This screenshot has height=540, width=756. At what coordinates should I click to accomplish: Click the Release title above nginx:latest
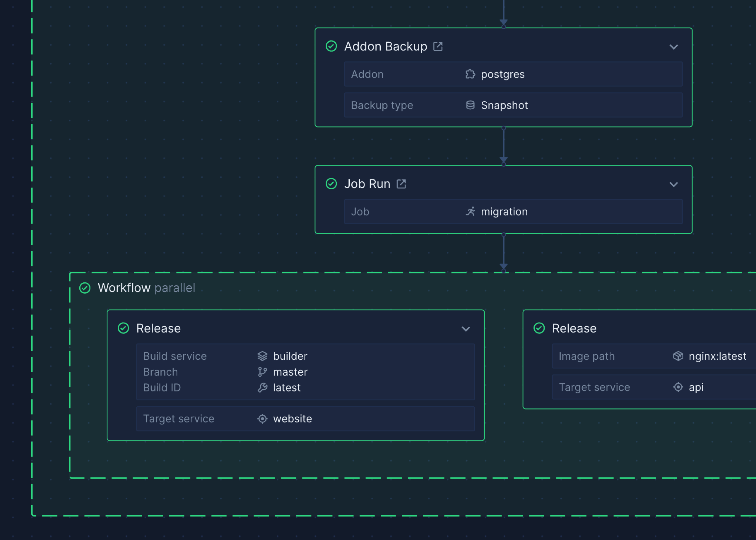(574, 329)
